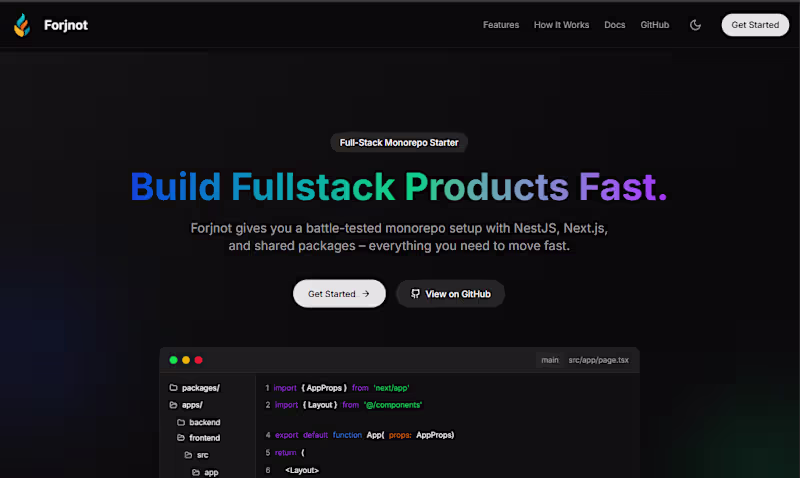
Task: Click hero Get Started arrow button
Action: pos(339,294)
